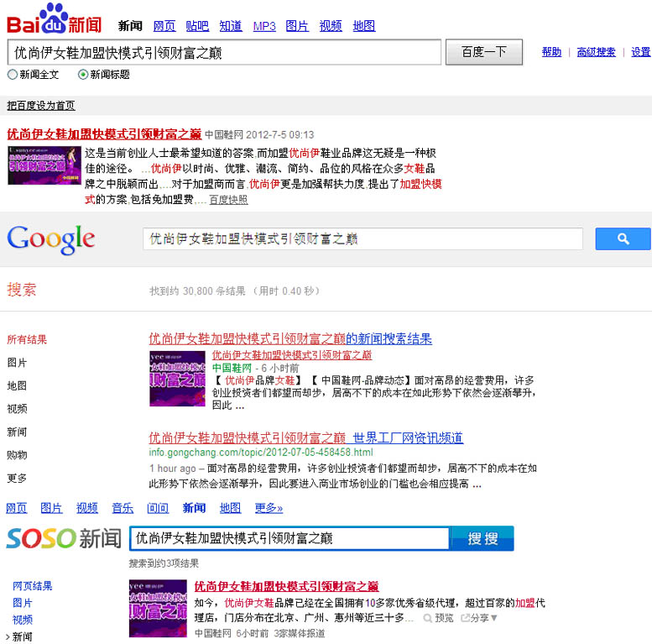Click the SOSO News logo
This screenshot has height=644, width=652.
(63, 538)
